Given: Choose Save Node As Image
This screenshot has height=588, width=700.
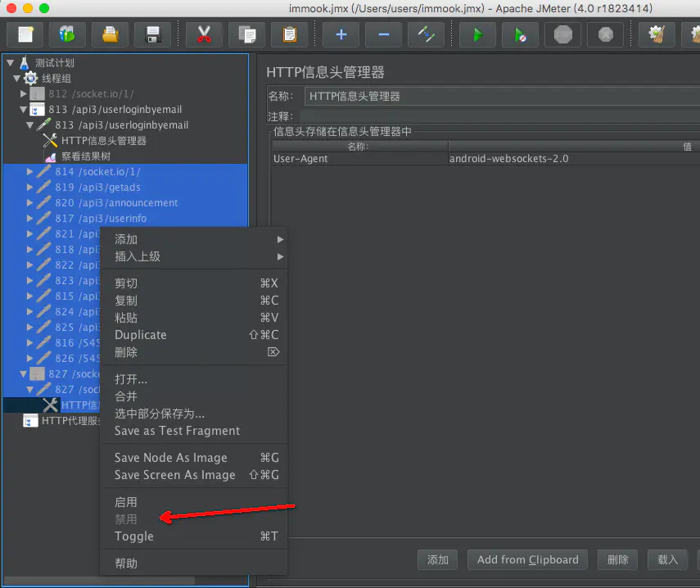Looking at the screenshot, I should click(x=194, y=458).
